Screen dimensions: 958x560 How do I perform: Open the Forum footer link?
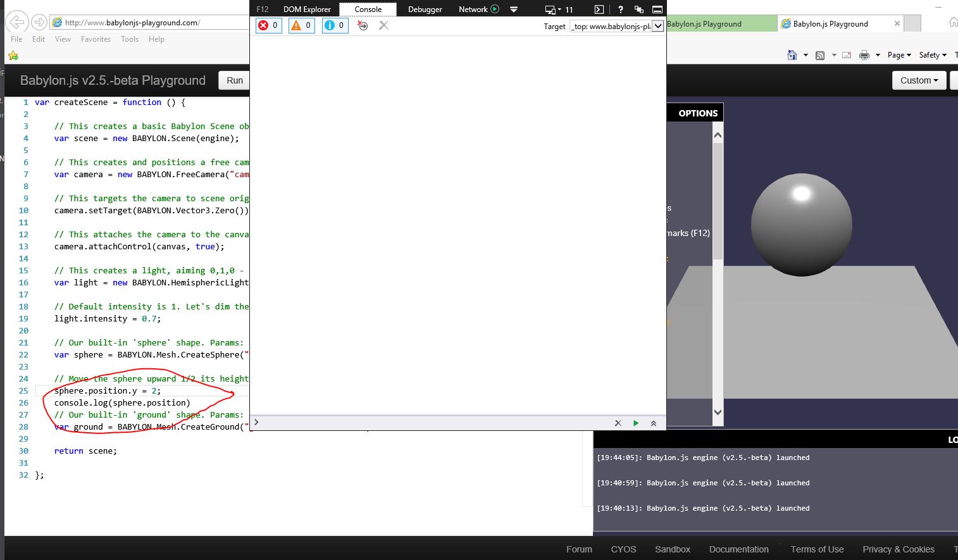coord(579,549)
